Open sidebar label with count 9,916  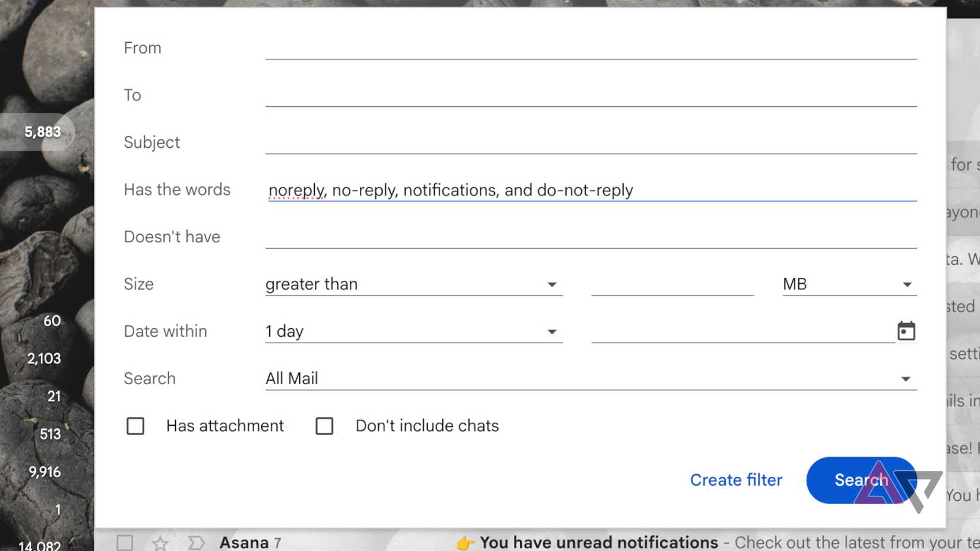[45, 472]
